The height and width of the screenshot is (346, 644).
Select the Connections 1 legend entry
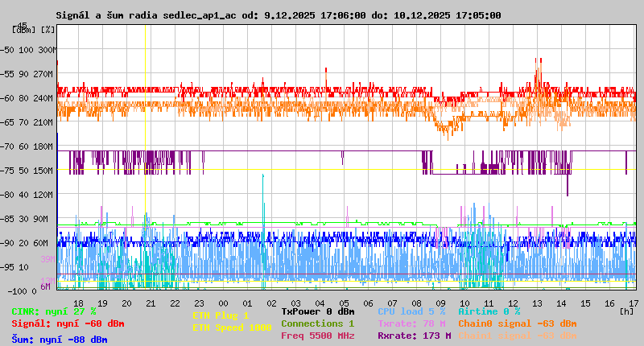(317, 323)
